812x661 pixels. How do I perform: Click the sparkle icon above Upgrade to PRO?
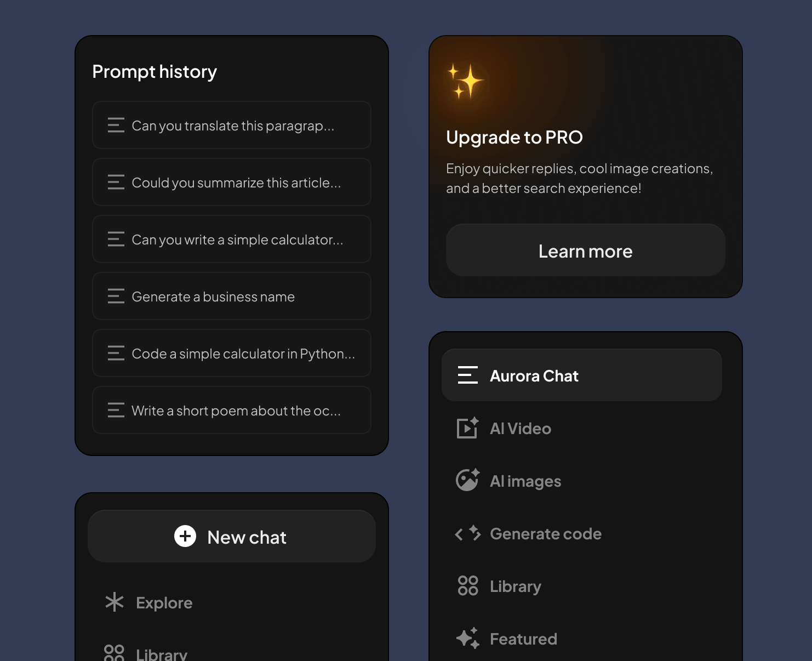pos(465,81)
